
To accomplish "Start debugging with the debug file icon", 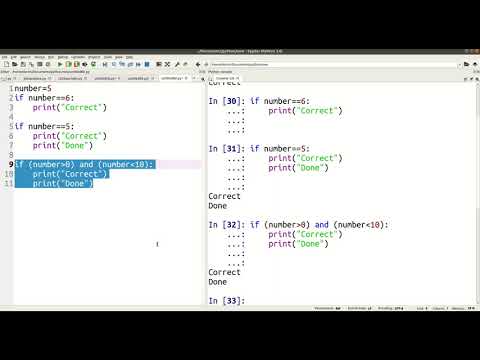I will [105, 64].
